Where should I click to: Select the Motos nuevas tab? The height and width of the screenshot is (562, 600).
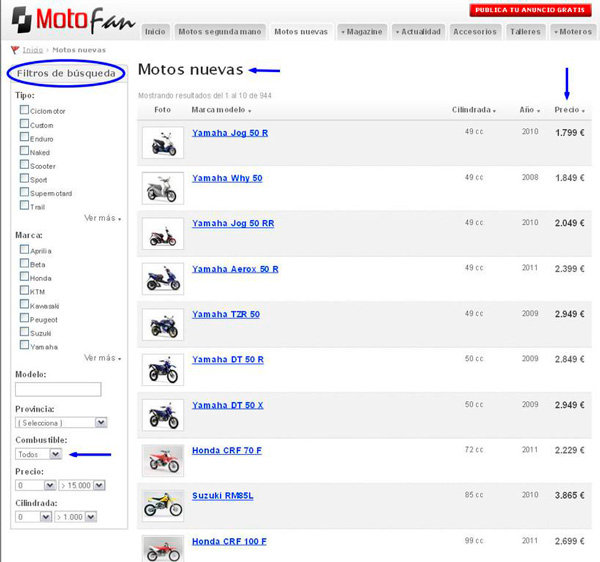point(301,32)
